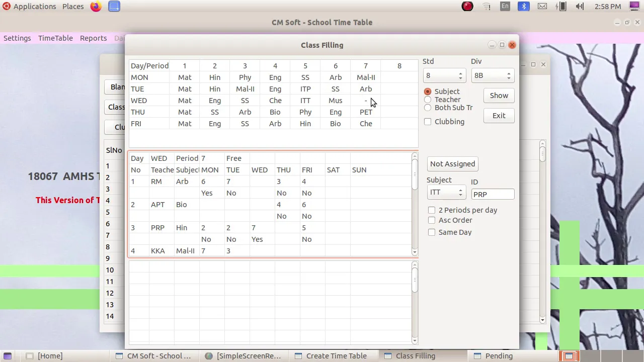Click the TUE period 5 ITP cell
The height and width of the screenshot is (362, 644).
(x=305, y=89)
